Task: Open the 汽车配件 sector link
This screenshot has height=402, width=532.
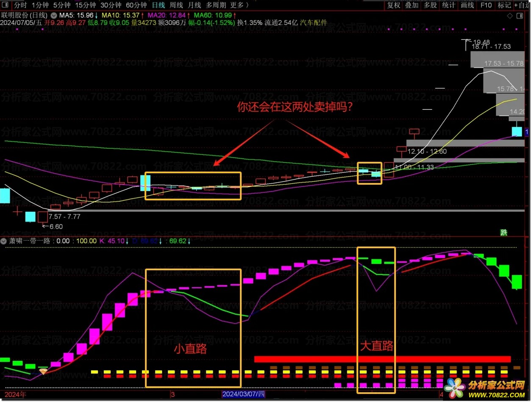Action: [x=314, y=22]
